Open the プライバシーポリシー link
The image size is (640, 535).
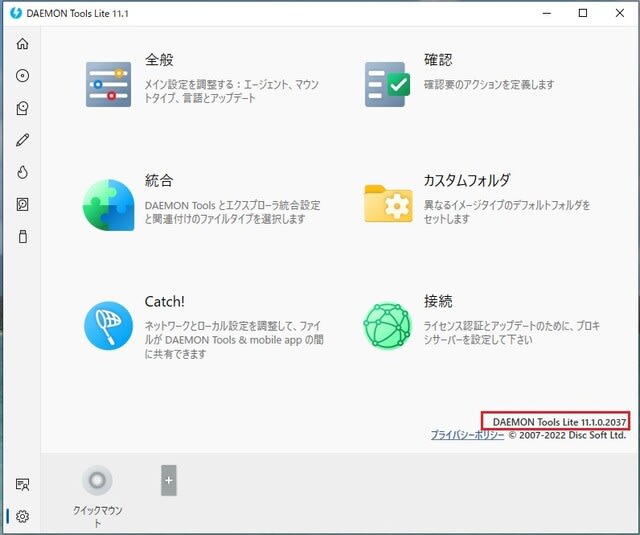467,435
